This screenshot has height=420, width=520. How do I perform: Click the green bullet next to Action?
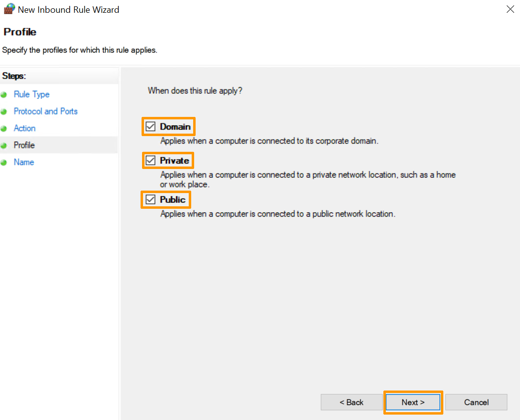pyautogui.click(x=4, y=129)
